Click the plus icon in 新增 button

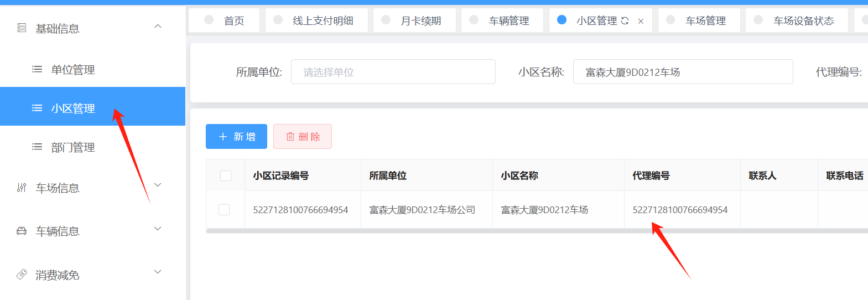[x=223, y=137]
